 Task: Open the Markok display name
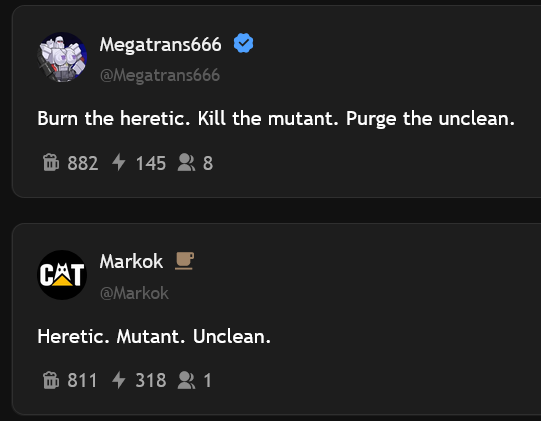[131, 261]
